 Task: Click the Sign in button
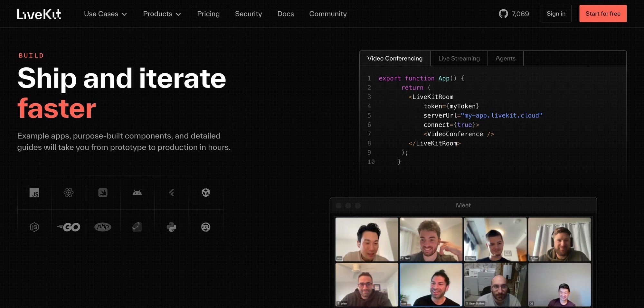pos(556,14)
